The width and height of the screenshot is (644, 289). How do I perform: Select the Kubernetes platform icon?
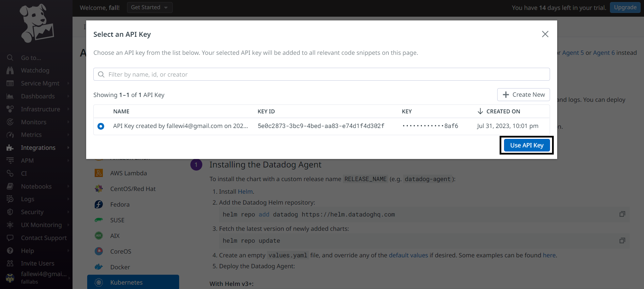99,283
